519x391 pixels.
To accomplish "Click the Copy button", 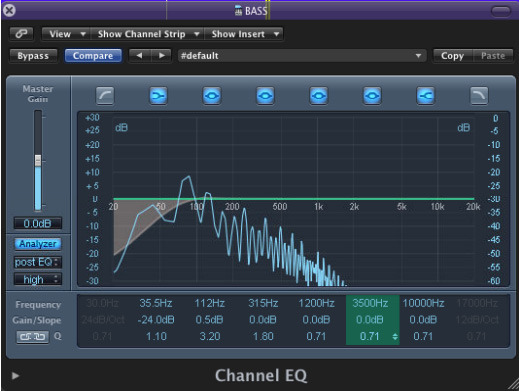I will click(x=452, y=56).
